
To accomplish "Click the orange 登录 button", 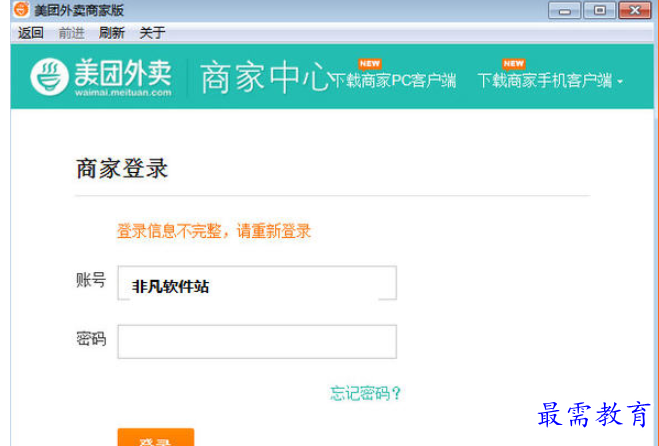I will pos(156,437).
